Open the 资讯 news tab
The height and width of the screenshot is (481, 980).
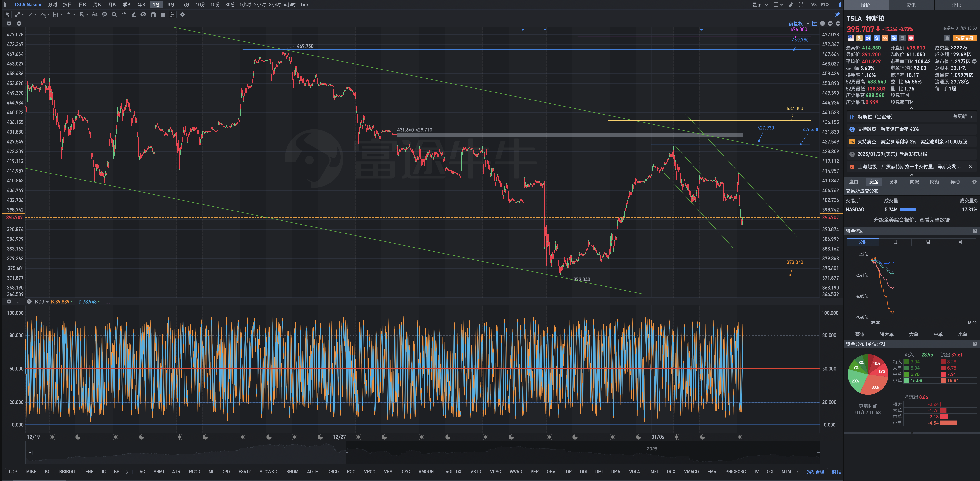click(911, 5)
